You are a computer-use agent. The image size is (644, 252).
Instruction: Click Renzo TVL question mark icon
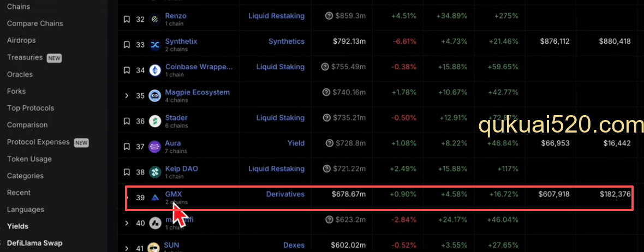tap(329, 16)
